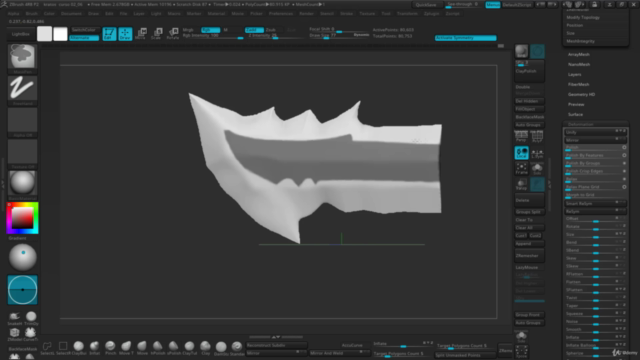The width and height of the screenshot is (640, 360).
Task: Select the hPolish brush
Action: coord(158,348)
